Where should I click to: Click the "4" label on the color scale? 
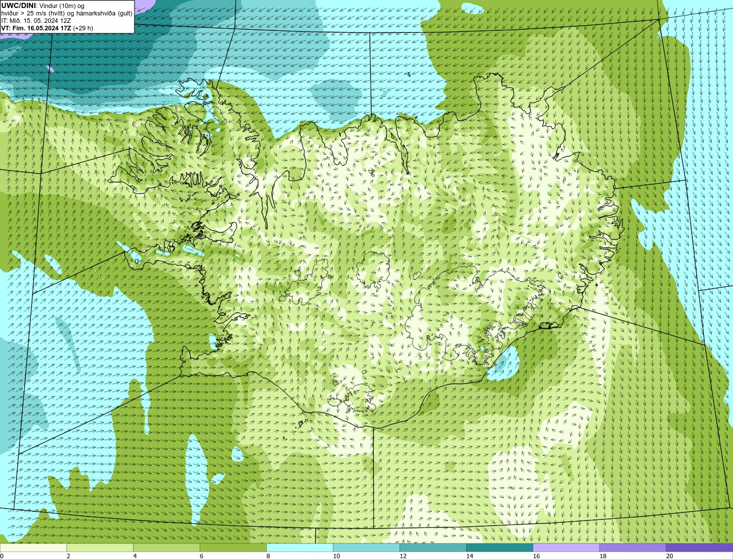click(135, 556)
